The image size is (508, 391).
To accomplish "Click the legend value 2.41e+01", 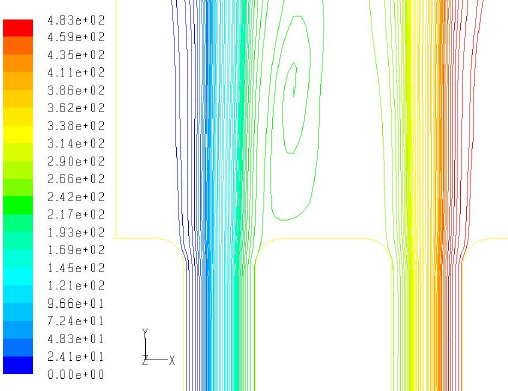I will (x=76, y=357).
